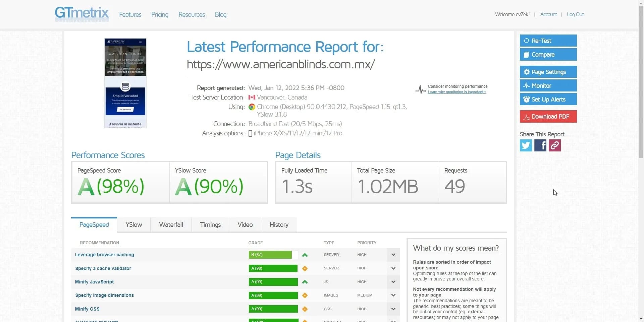The height and width of the screenshot is (322, 644).
Task: Click the American Blinds page thumbnail
Action: click(x=125, y=83)
